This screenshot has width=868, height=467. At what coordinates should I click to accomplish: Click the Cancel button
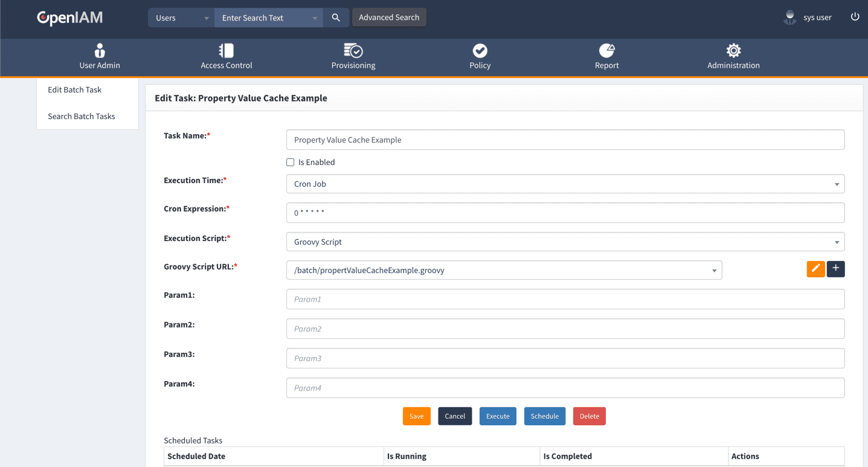[x=455, y=416]
